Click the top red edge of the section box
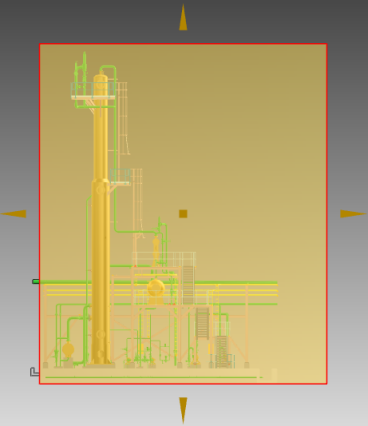This screenshot has width=368, height=426. coord(183,44)
